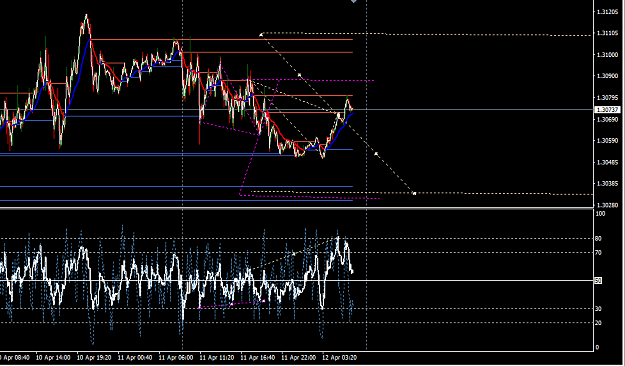
Task: Click price axis label 1.30900
Action: point(607,76)
